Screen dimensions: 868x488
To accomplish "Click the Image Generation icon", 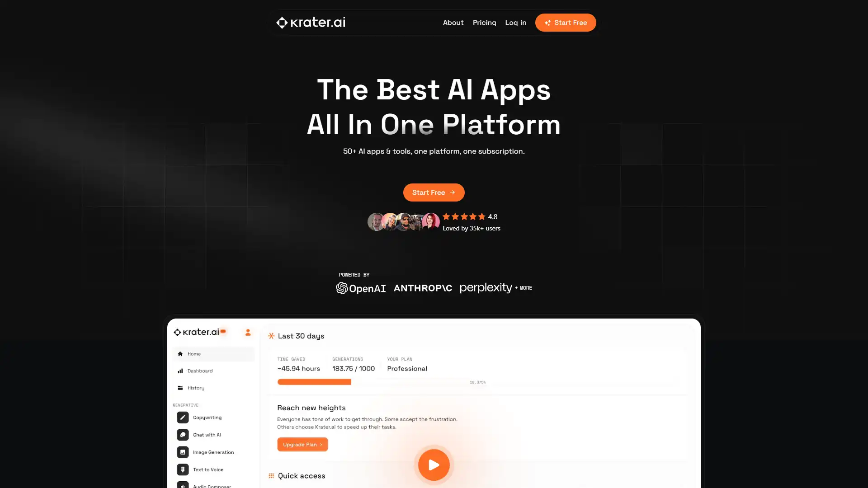I will tap(183, 452).
